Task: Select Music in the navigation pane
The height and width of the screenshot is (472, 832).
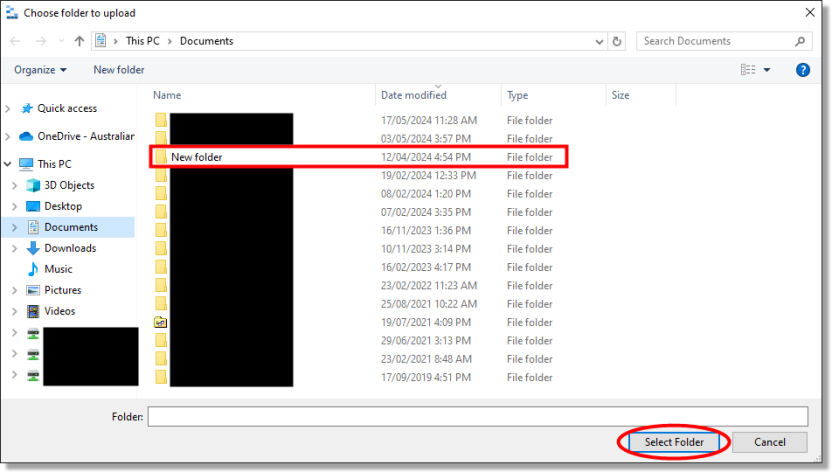Action: (58, 269)
